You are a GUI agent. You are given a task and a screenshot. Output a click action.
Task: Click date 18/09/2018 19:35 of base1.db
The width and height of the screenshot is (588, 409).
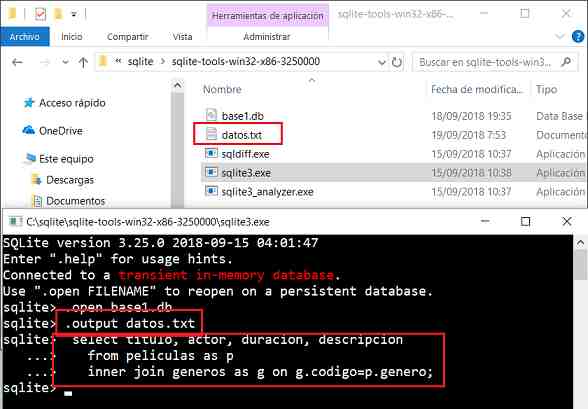pyautogui.click(x=471, y=116)
